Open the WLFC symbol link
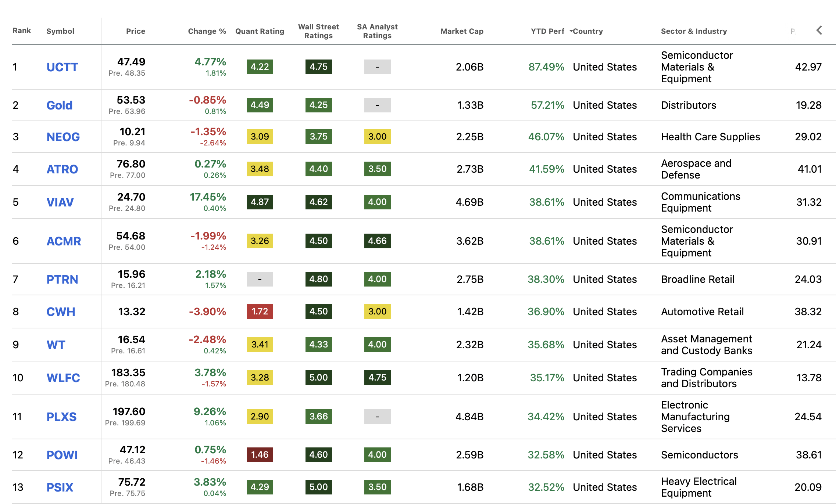 pos(63,378)
